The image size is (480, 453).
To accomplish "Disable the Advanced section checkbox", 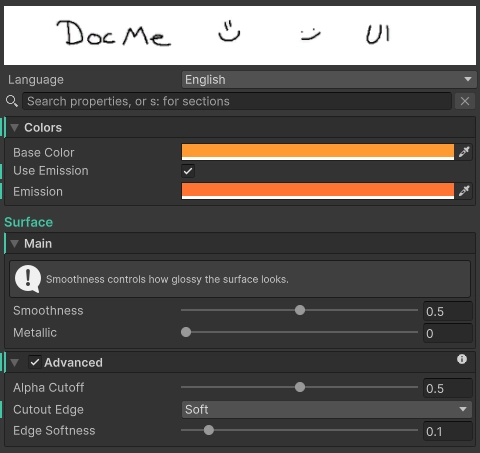I will click(x=35, y=362).
